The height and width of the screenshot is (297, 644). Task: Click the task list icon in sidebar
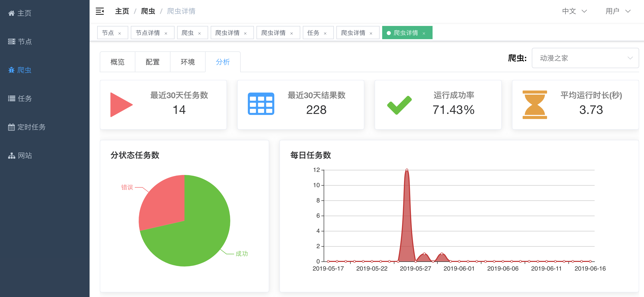tap(11, 98)
